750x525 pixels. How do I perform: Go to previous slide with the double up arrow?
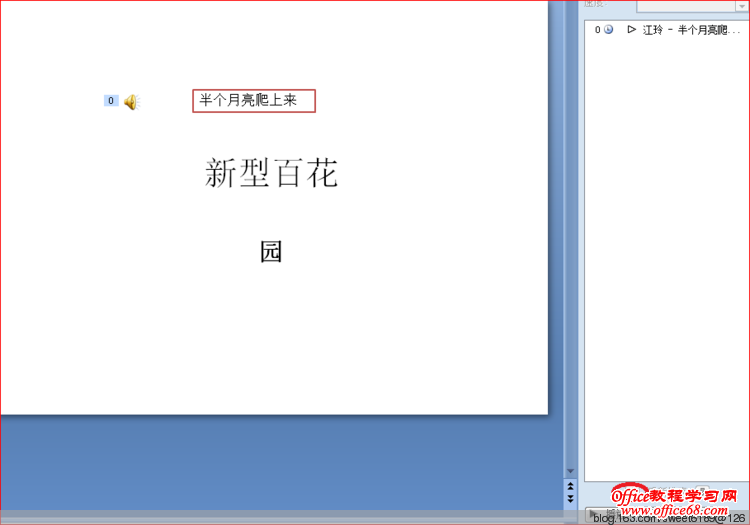pyautogui.click(x=570, y=487)
